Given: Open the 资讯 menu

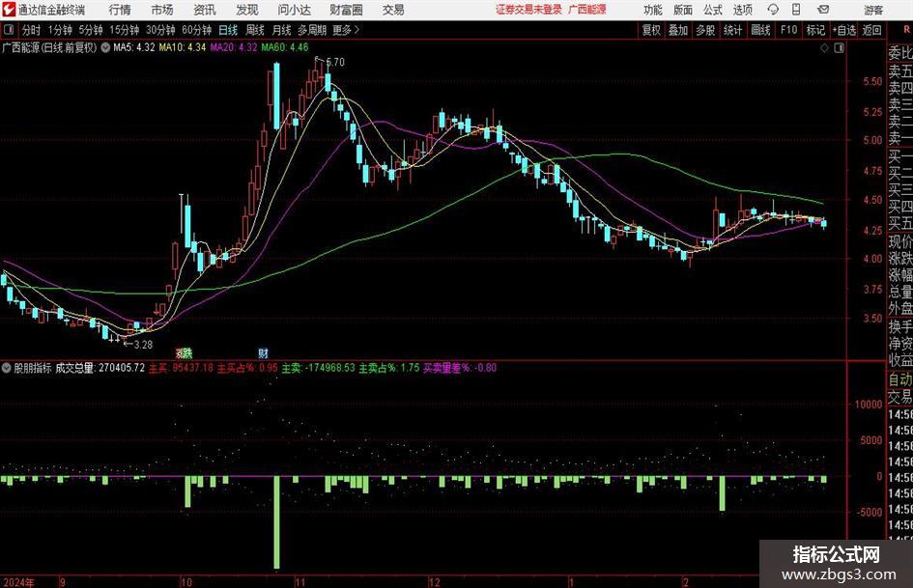Looking at the screenshot, I should pyautogui.click(x=205, y=10).
